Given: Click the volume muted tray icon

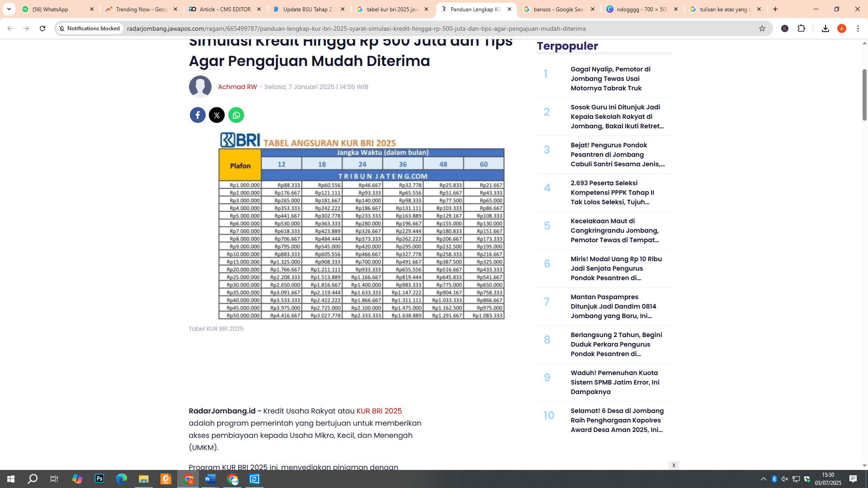Looking at the screenshot, I should tap(785, 479).
